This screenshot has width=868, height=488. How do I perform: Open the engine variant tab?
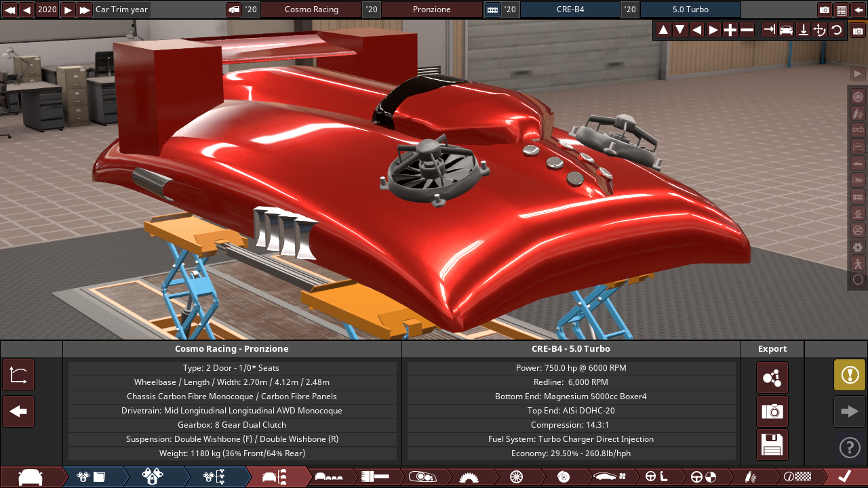pyautogui.click(x=153, y=477)
